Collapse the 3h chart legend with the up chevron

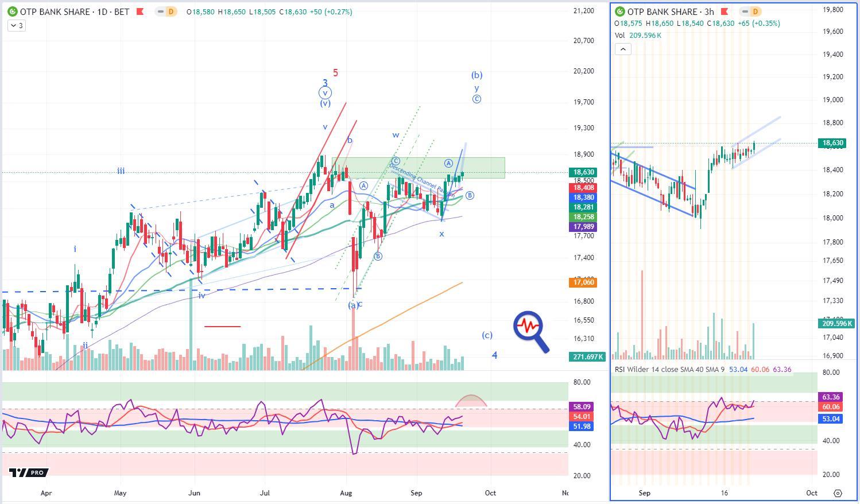(623, 49)
